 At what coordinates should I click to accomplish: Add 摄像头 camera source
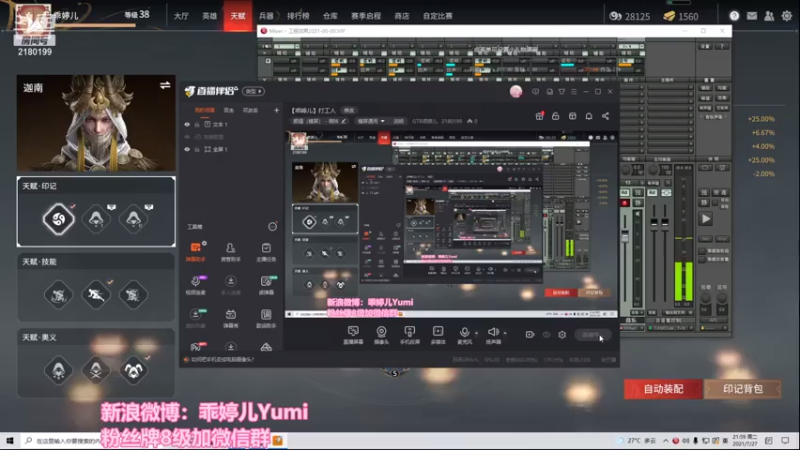381,335
